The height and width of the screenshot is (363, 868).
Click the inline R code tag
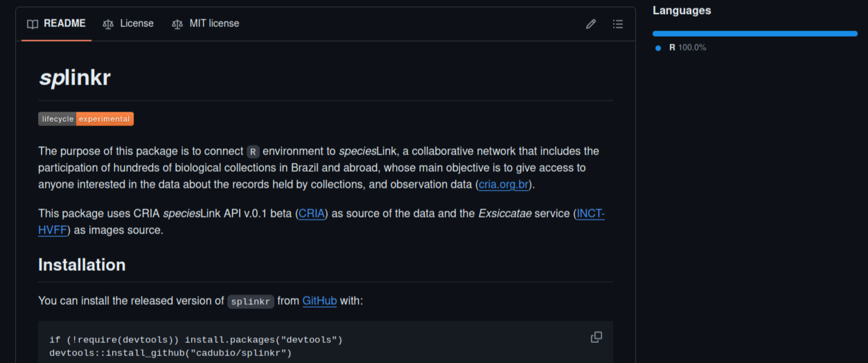253,152
